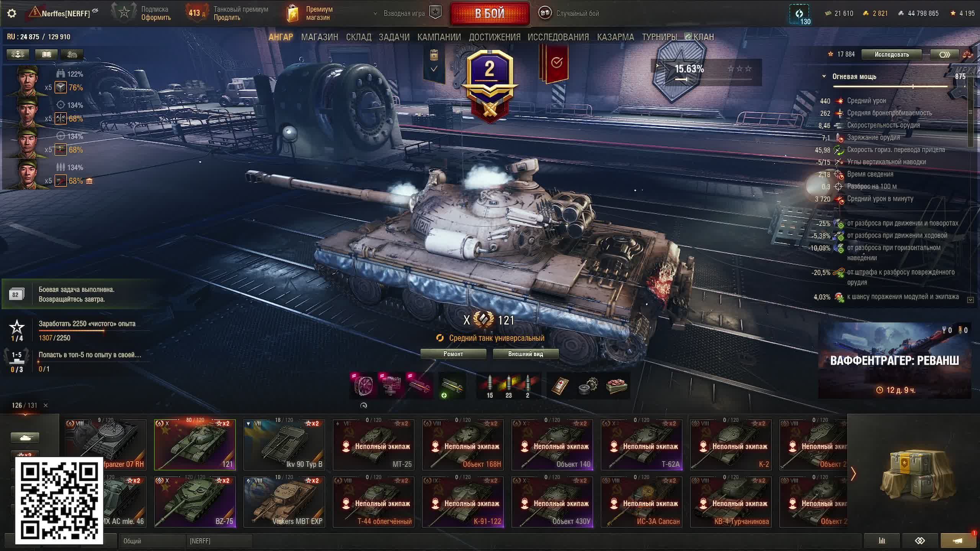Image resolution: width=980 pixels, height=551 pixels.
Task: Open the repair kit consumable slot
Action: (x=588, y=386)
